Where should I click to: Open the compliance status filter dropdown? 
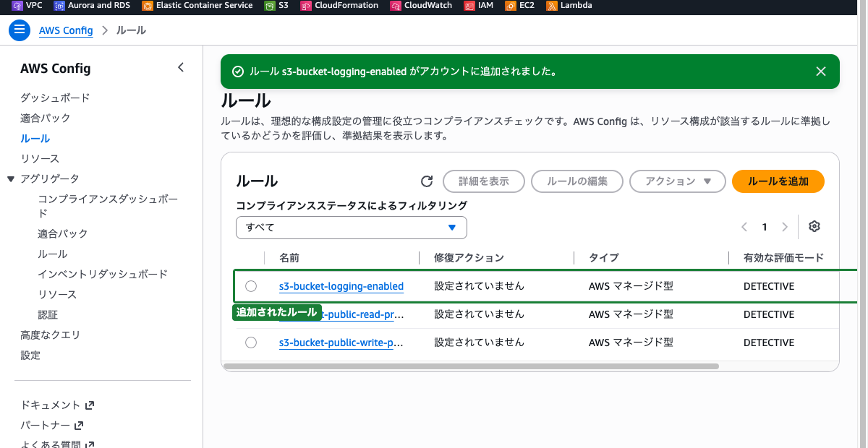(352, 227)
